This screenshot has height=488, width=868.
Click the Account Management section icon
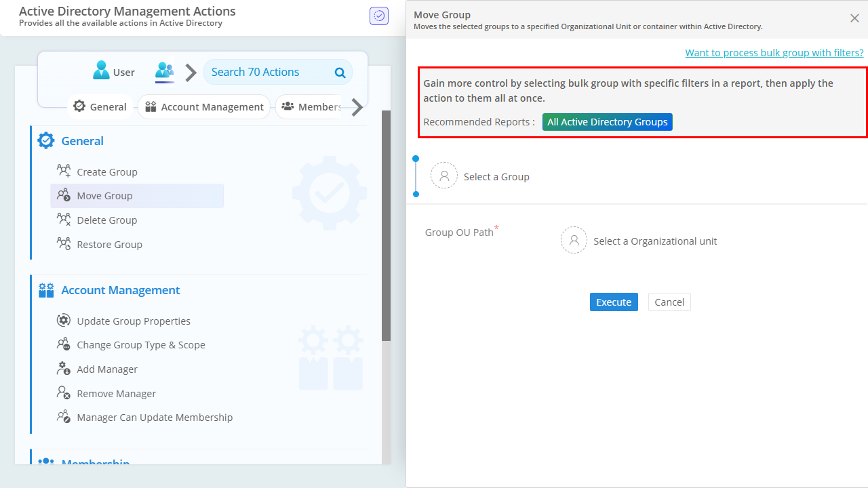pyautogui.click(x=46, y=290)
